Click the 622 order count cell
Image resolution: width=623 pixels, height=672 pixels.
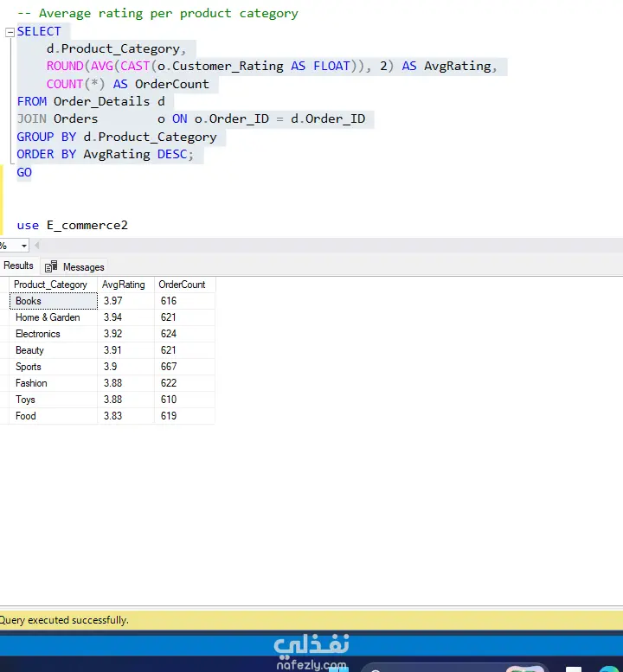184,383
